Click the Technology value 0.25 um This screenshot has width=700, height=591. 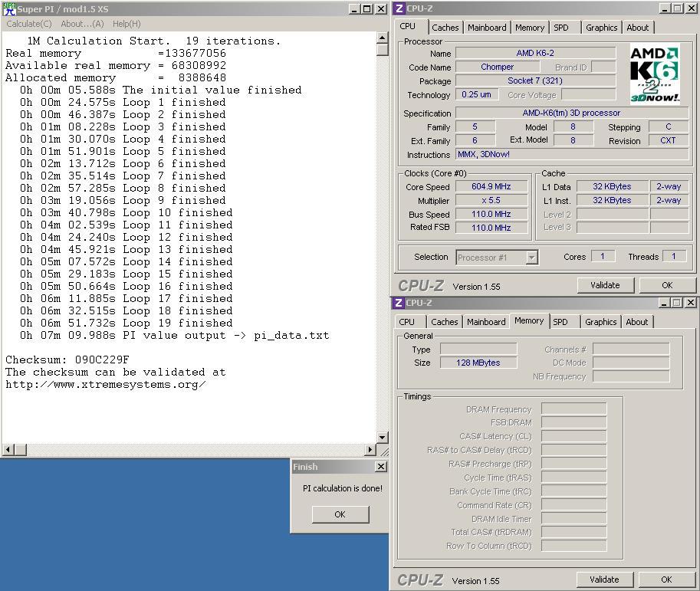(x=476, y=94)
